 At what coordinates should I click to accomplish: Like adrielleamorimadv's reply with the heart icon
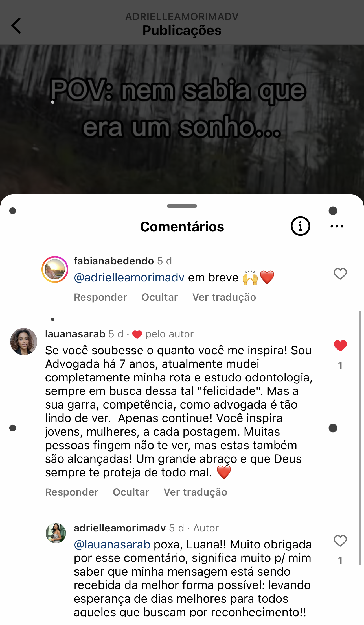coord(340,541)
